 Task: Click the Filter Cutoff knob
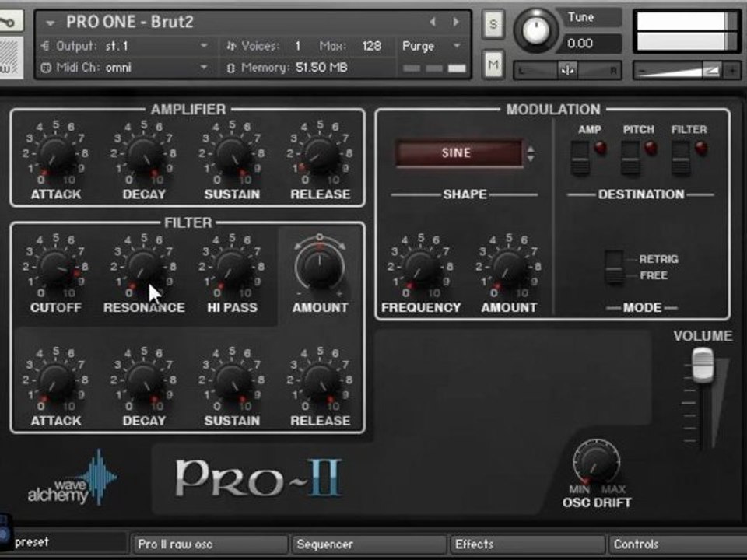56,267
